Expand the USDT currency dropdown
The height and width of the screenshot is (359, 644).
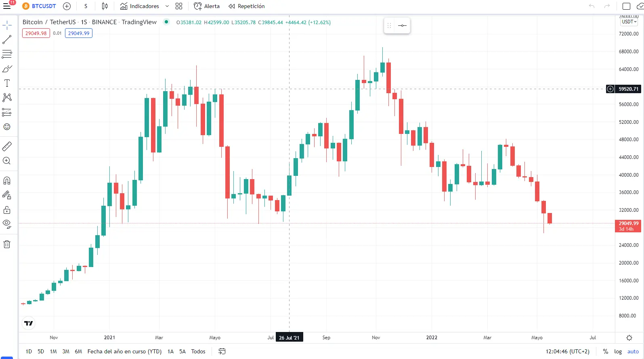coord(629,22)
